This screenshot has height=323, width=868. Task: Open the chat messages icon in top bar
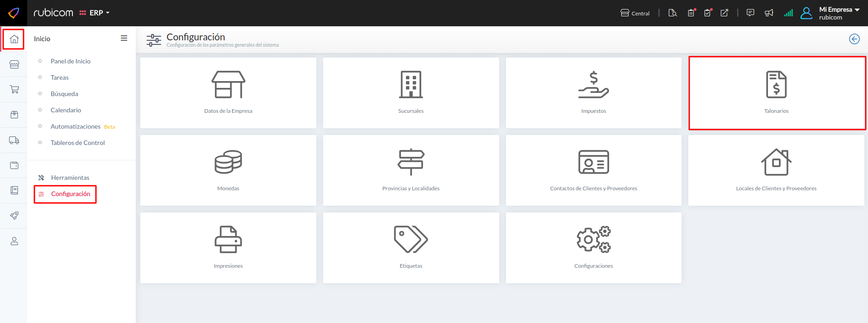(x=750, y=13)
